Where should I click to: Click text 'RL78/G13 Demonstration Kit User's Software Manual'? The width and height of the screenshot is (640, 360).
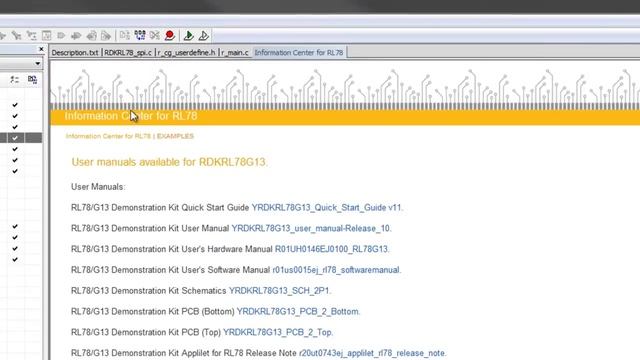coord(171,270)
